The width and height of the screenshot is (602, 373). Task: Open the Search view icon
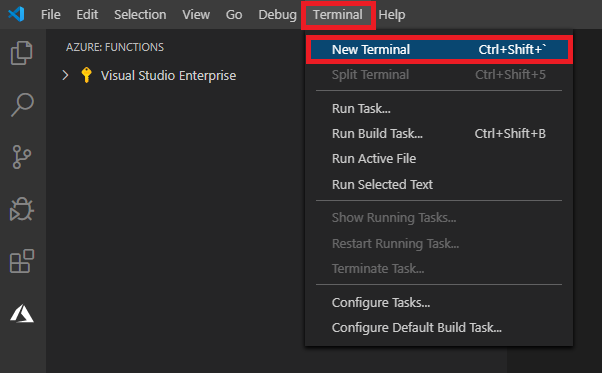click(22, 104)
